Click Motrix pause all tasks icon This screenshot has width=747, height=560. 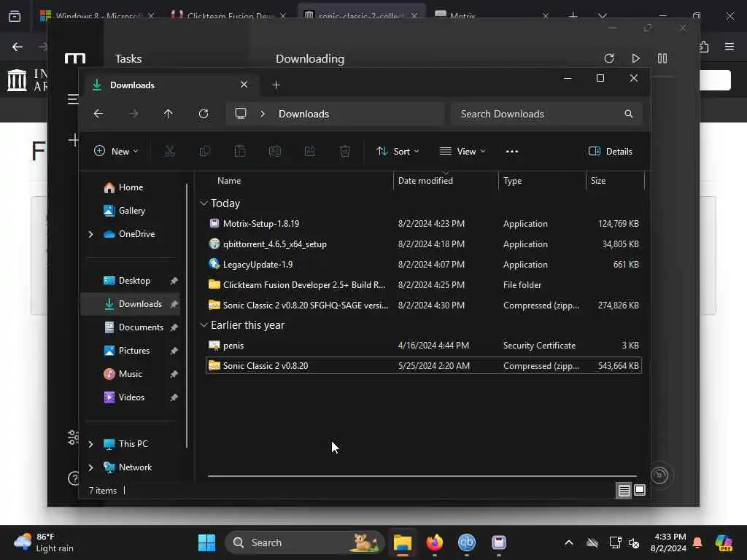point(662,58)
